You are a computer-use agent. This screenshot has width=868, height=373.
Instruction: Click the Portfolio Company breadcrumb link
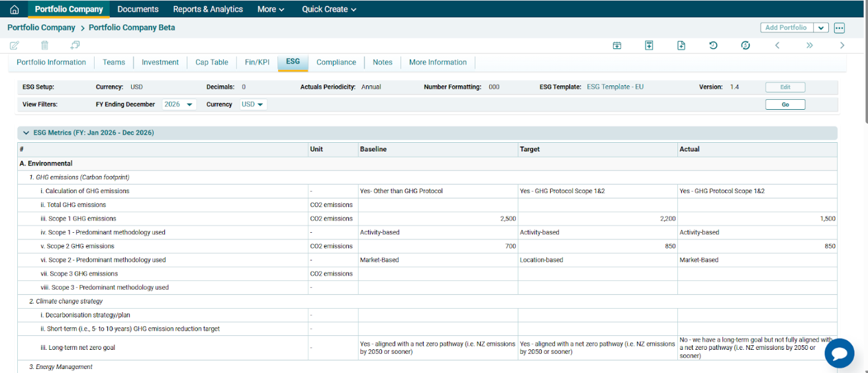click(x=41, y=28)
